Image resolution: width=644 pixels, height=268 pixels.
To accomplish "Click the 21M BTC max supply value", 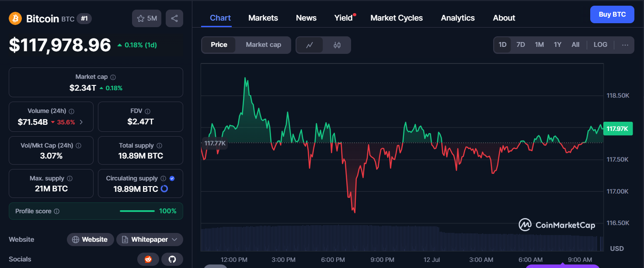I will (51, 189).
